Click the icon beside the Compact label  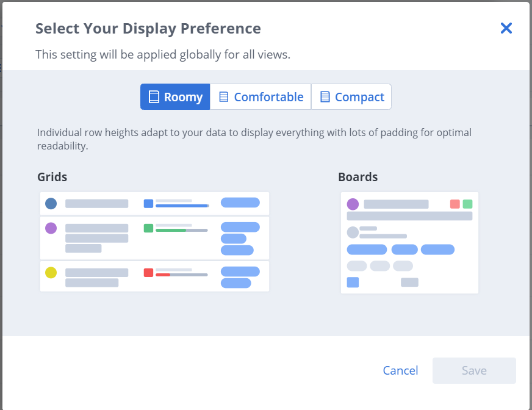pos(325,97)
